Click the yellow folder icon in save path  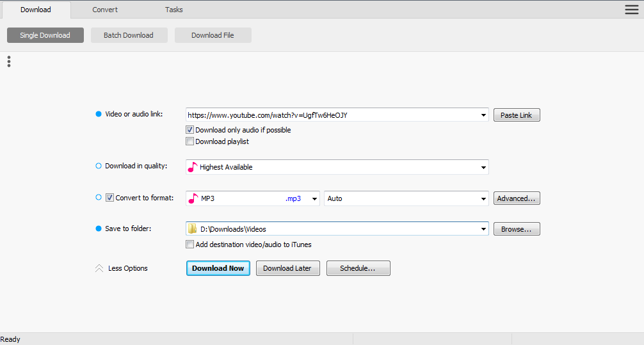192,229
